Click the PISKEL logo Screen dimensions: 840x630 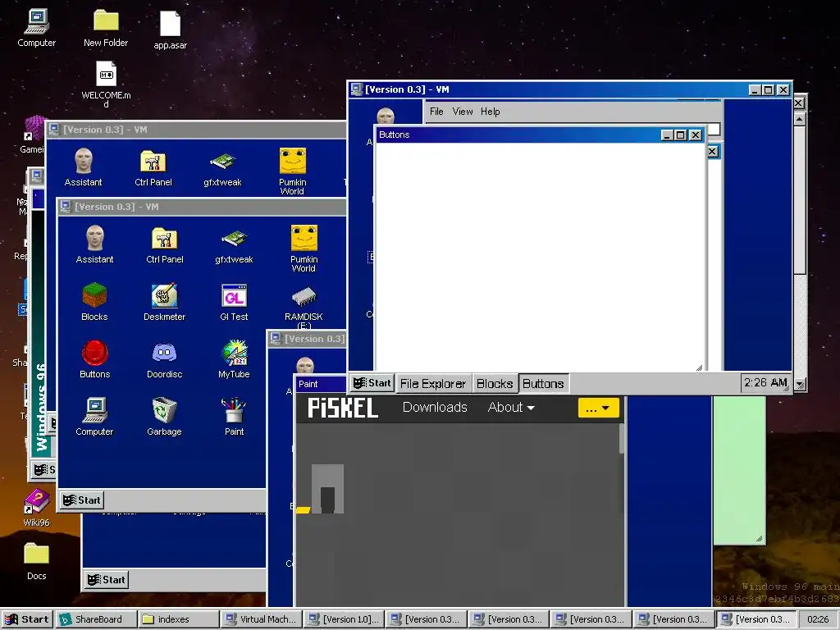pos(343,409)
